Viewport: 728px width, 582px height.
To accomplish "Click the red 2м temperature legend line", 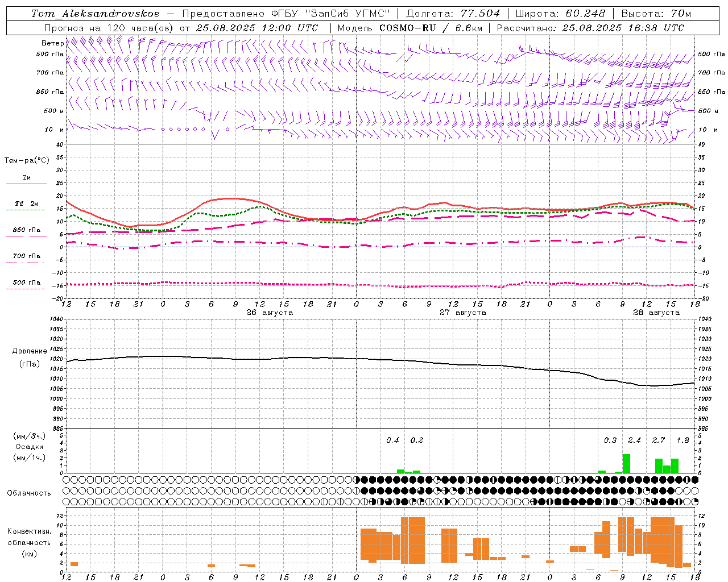I will (26, 184).
